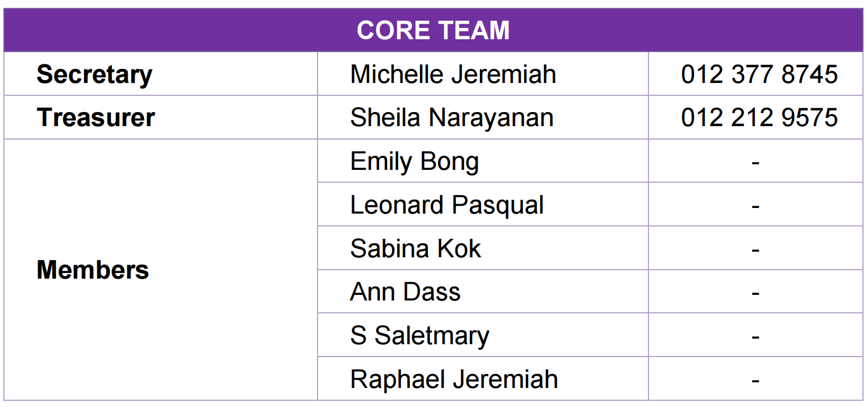Click the Members row label
868x407 pixels.
pos(93,270)
